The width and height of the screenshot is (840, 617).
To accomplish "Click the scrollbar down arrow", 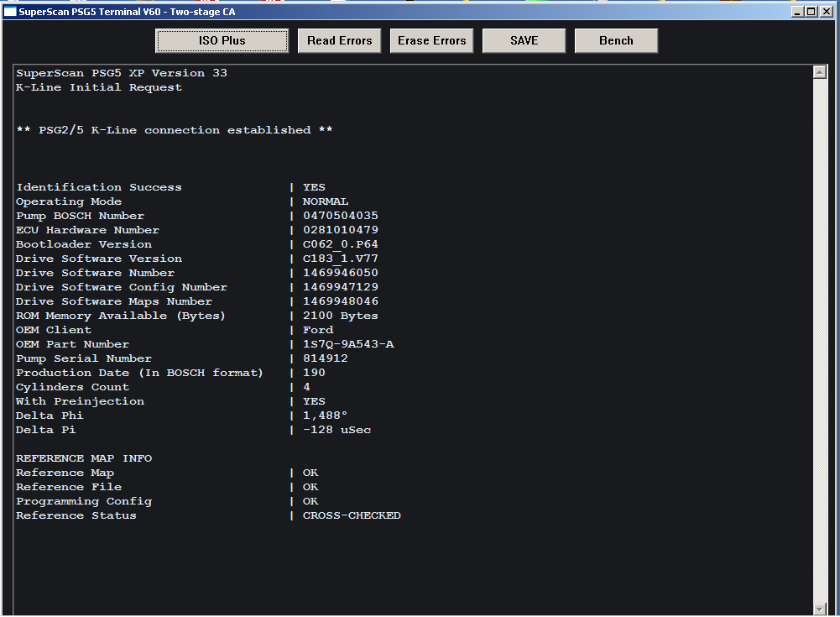I will (820, 609).
